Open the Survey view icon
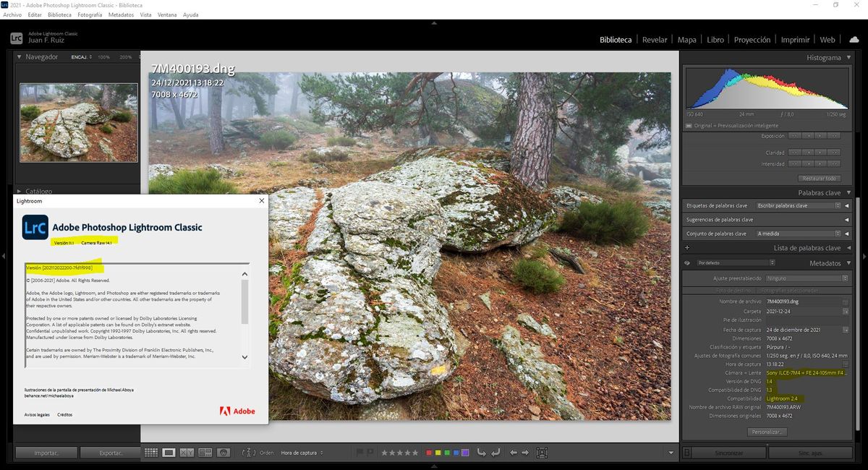868x470 pixels. point(205,453)
